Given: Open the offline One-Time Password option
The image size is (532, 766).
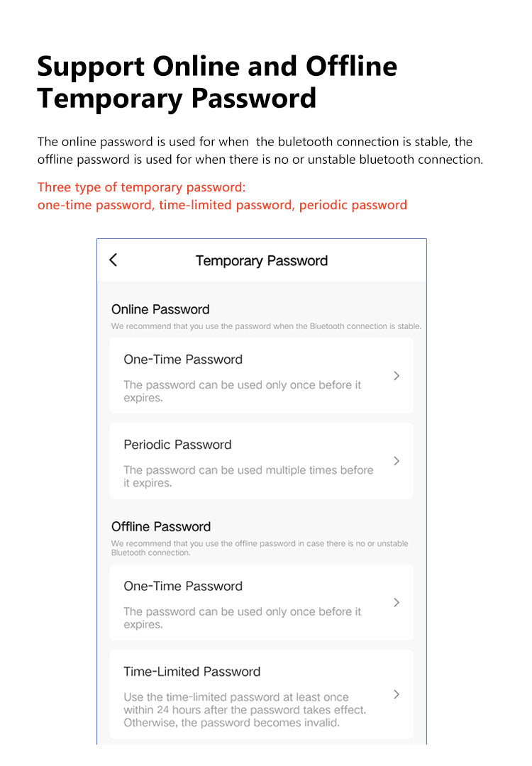Looking at the screenshot, I should pos(183,587).
